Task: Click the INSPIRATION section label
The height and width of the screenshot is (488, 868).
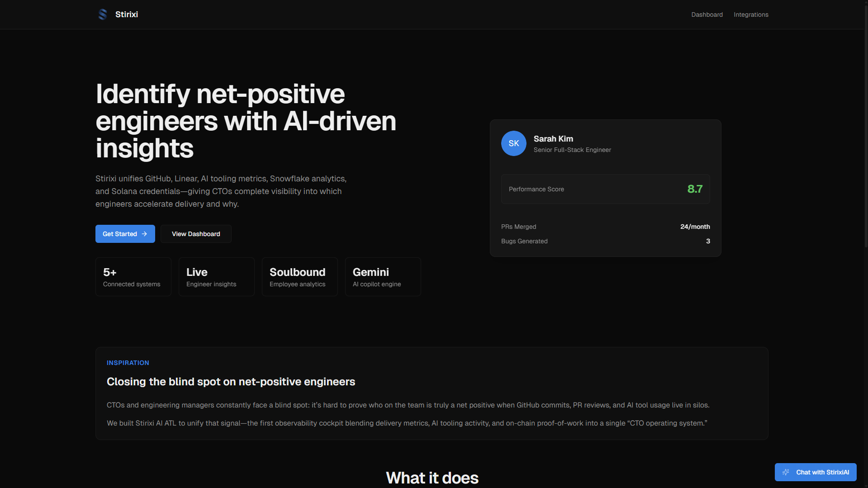Action: (x=128, y=363)
